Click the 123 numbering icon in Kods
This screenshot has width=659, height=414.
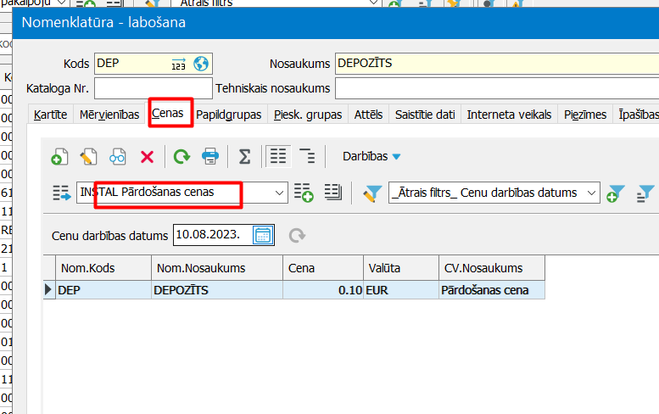[179, 64]
